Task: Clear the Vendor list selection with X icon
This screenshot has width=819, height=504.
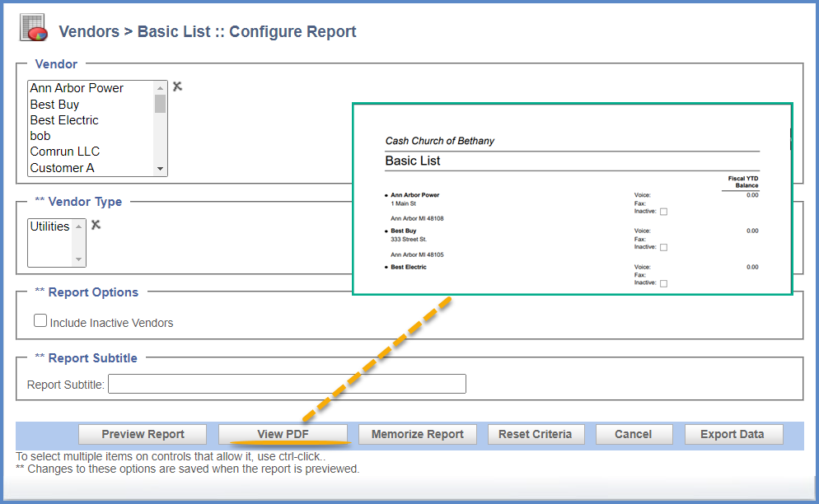Action: click(x=178, y=86)
